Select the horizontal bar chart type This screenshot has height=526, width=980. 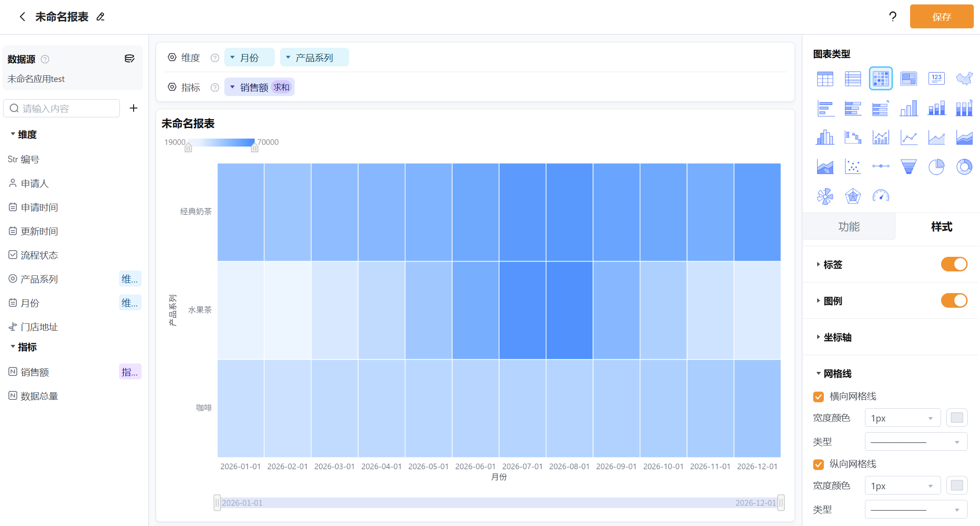[x=825, y=108]
